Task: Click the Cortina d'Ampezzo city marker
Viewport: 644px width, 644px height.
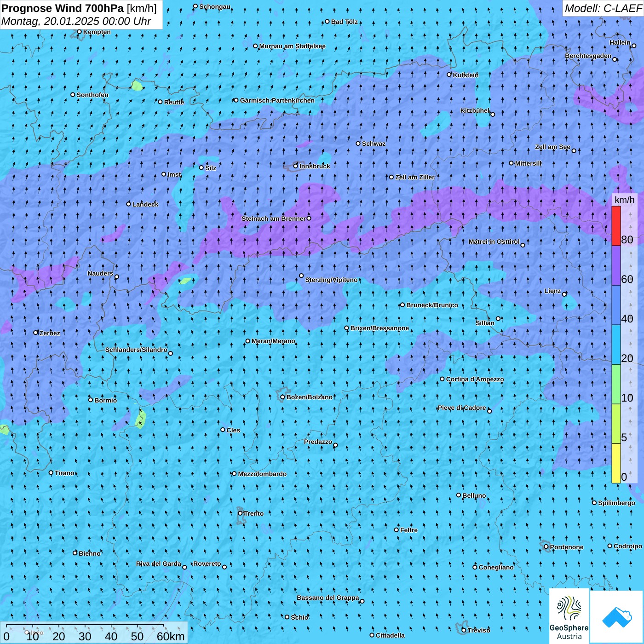Action: coord(443,379)
